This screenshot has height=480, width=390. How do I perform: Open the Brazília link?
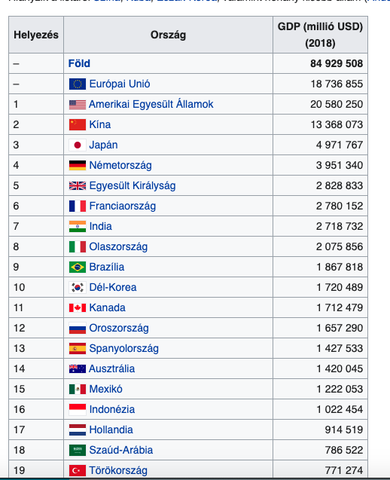click(x=107, y=267)
